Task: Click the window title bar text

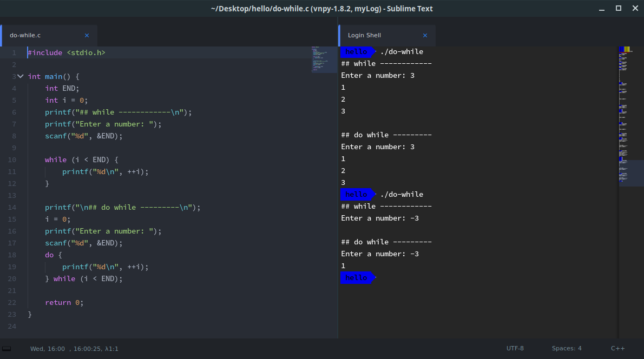Action: 322,9
